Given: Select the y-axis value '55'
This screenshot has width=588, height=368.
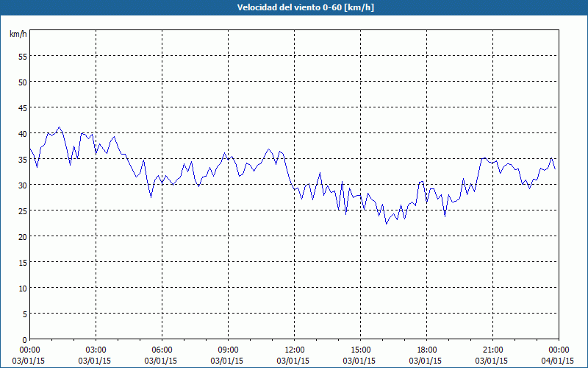Looking at the screenshot, I should (x=23, y=57).
